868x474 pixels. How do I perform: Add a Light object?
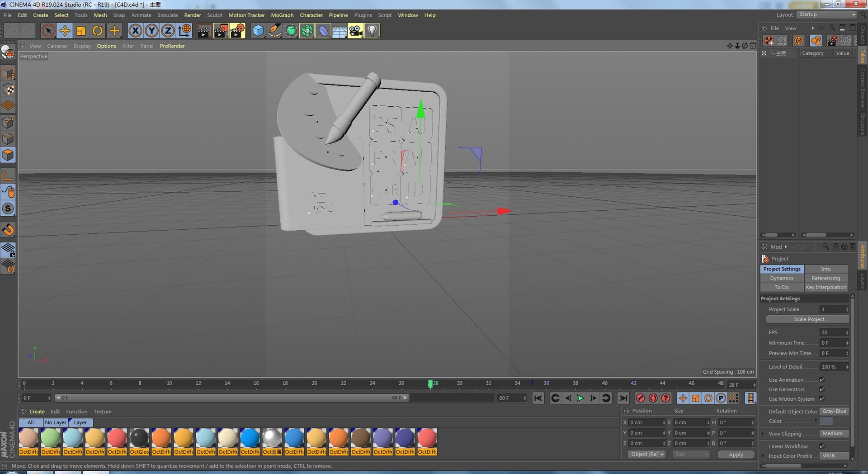click(x=372, y=31)
